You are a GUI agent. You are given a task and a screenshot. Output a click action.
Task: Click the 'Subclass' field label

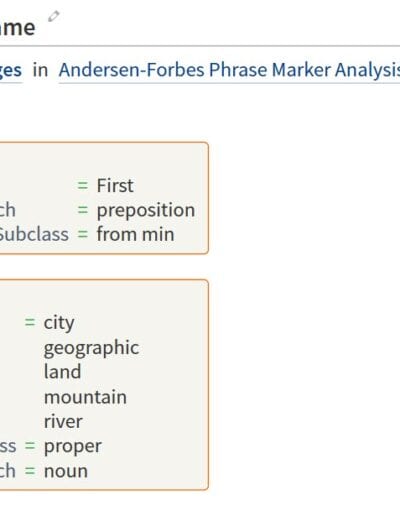tap(34, 234)
